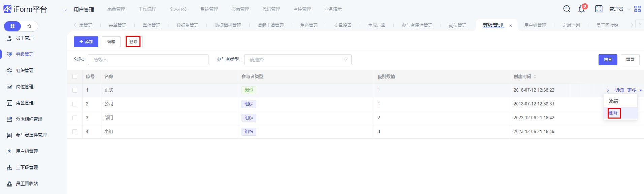Open 员工管理 in the sidebar
Viewport: 644px width, 194px height.
pyautogui.click(x=25, y=38)
